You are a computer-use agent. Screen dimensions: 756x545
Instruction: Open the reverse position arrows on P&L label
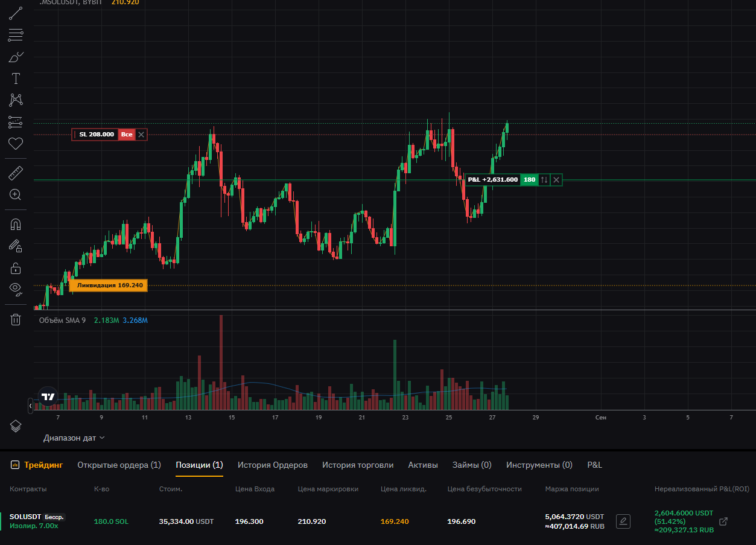tap(544, 180)
